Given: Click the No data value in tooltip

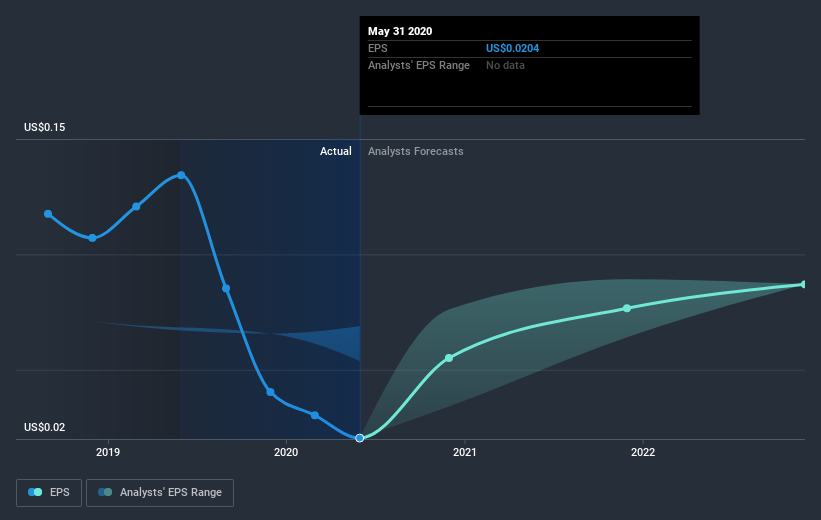Looking at the screenshot, I should [x=505, y=65].
